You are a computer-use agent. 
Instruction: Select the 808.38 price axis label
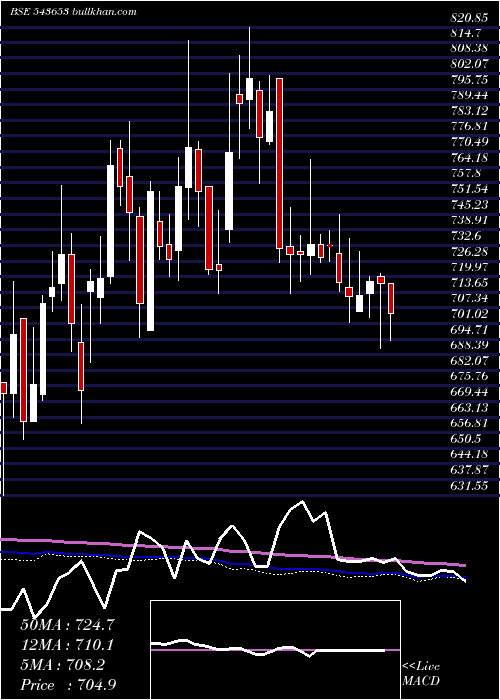coord(468,48)
